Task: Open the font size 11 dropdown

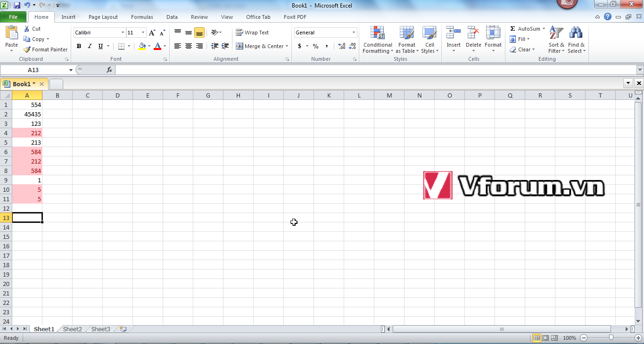Action: 143,33
